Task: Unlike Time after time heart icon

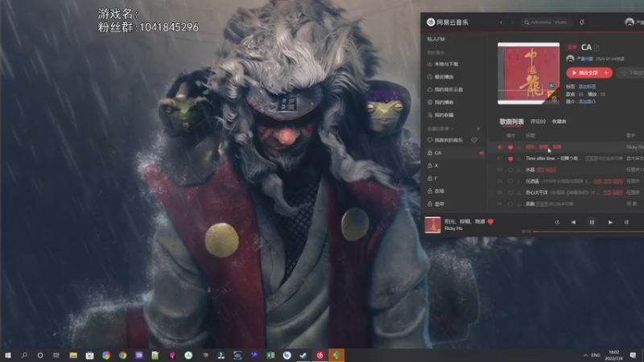Action: point(510,158)
